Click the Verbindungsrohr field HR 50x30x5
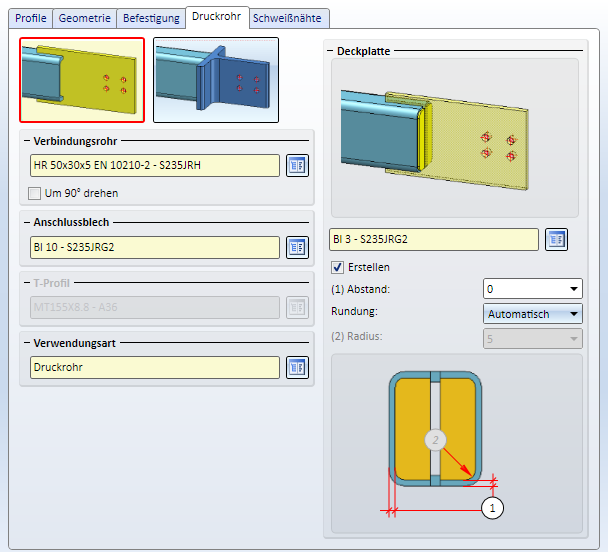The height and width of the screenshot is (552, 608). coord(155,166)
